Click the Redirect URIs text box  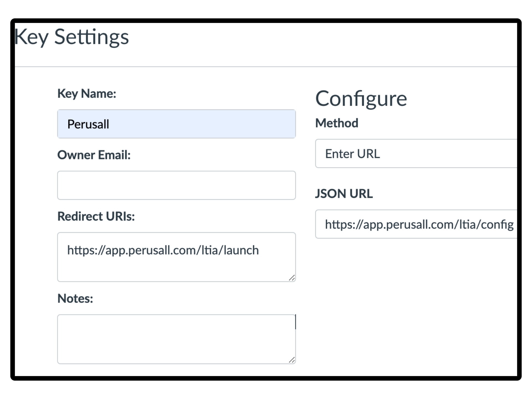click(176, 256)
